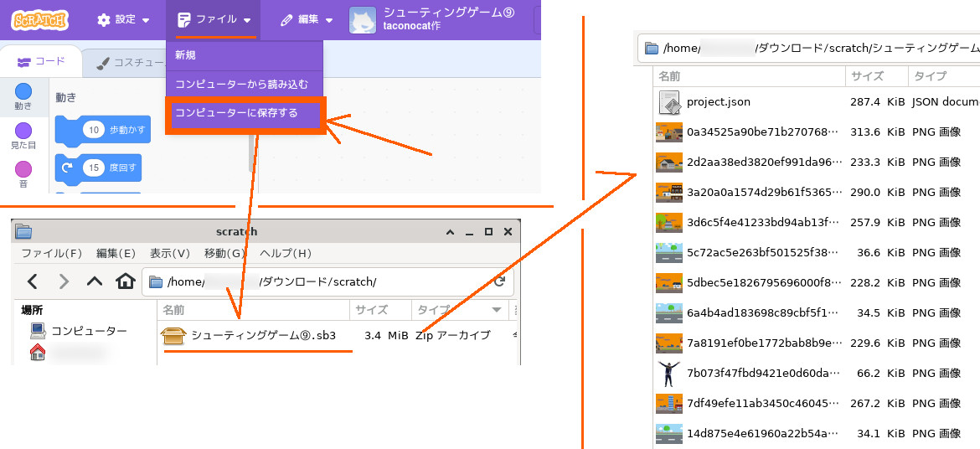Viewport: 980px width, 449px height.
Task: Go back in the file manager
Action: [33, 281]
